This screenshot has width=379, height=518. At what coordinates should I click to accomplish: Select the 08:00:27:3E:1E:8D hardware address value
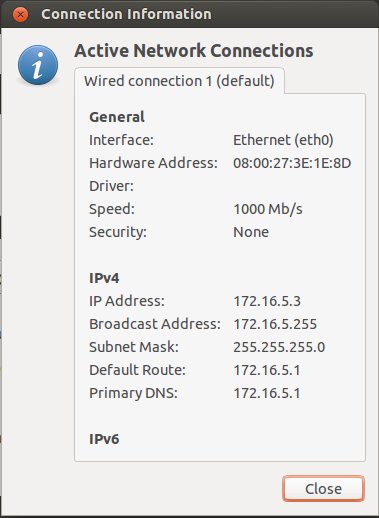292,163
